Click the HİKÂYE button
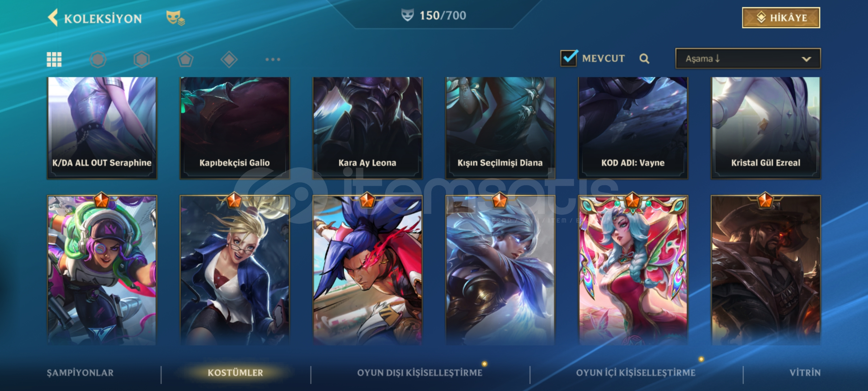Viewport: 868px width, 391px height. click(x=781, y=18)
